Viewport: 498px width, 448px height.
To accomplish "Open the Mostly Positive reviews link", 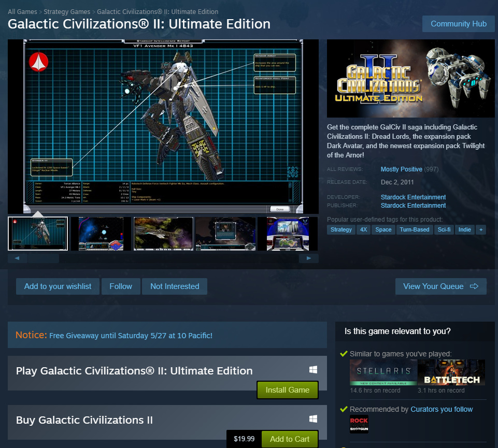I will (402, 169).
